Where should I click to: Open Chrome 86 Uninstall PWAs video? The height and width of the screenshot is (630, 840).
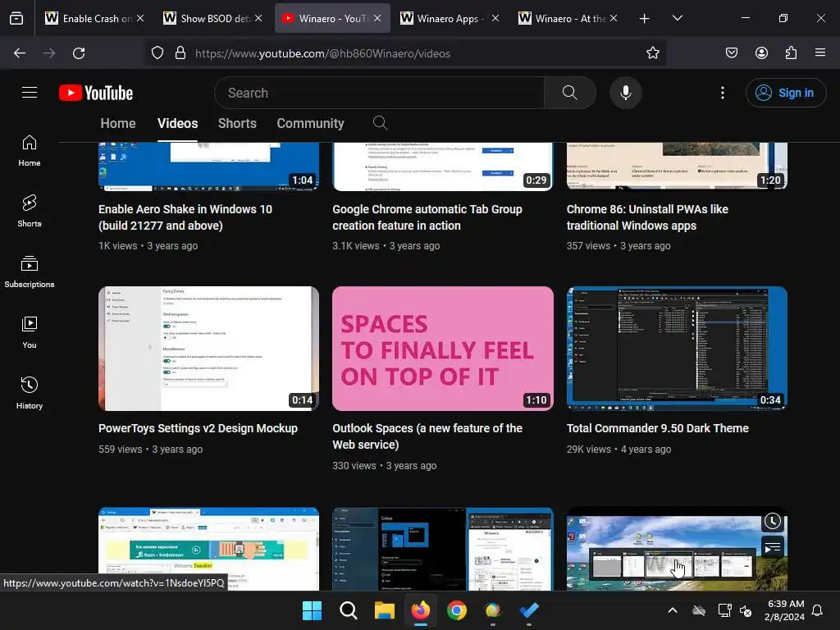[x=647, y=217]
